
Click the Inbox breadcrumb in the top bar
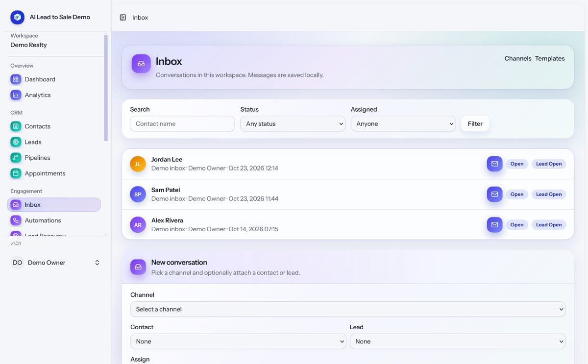pos(140,18)
